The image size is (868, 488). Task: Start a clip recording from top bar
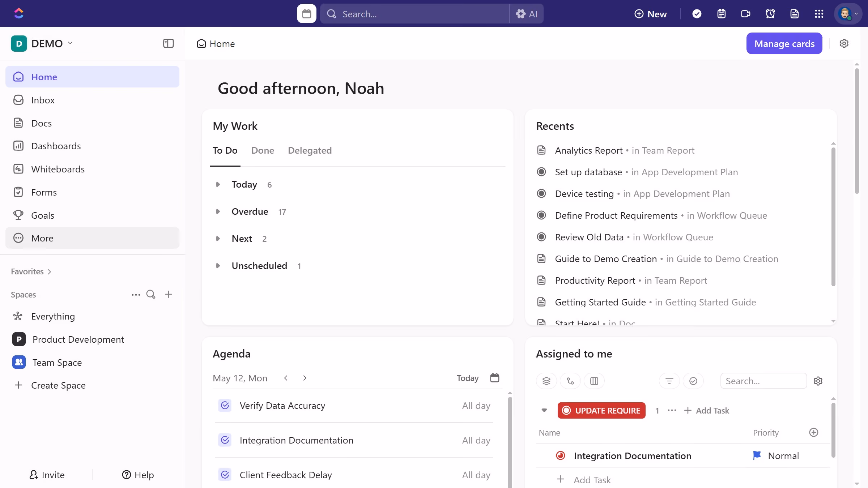(x=745, y=14)
